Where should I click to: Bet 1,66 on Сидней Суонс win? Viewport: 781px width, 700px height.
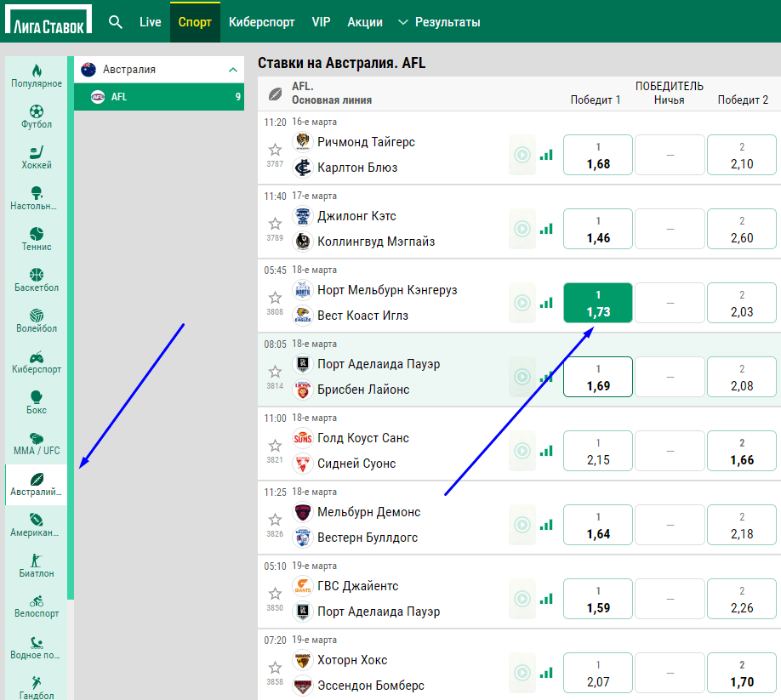742,451
